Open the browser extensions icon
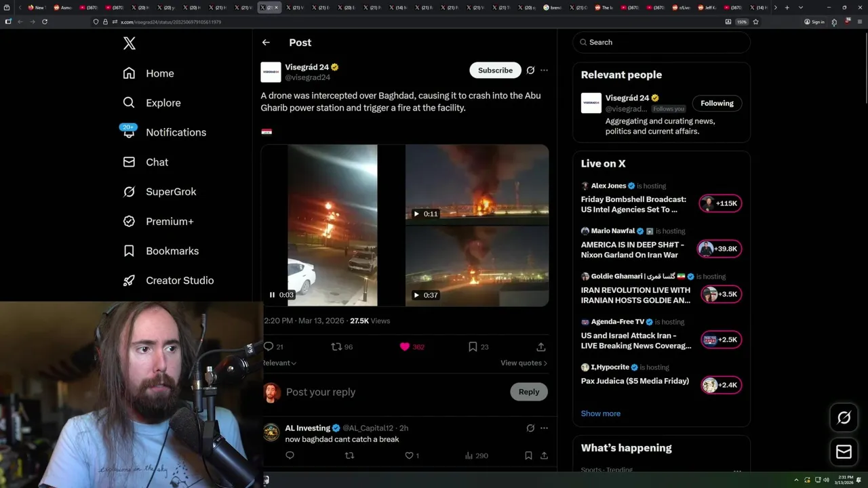Viewport: 868px width, 488px height. pos(834,22)
